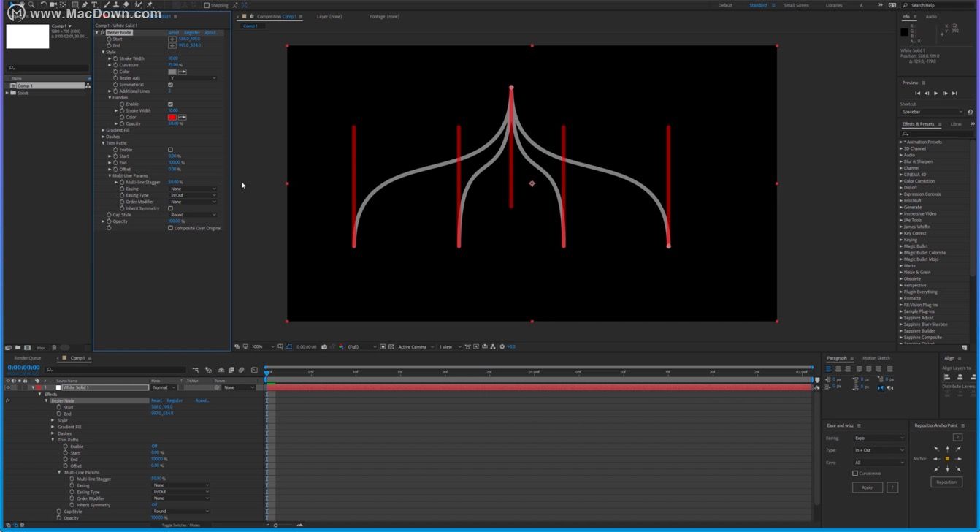Screen dimensions: 980x532
Task: Toggle the Snapping checkbox
Action: coord(207,5)
